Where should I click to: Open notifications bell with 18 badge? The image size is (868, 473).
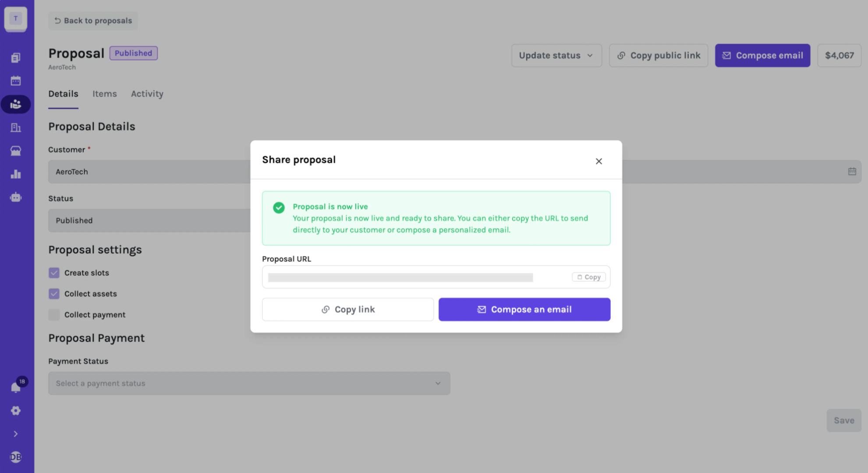coord(16,387)
